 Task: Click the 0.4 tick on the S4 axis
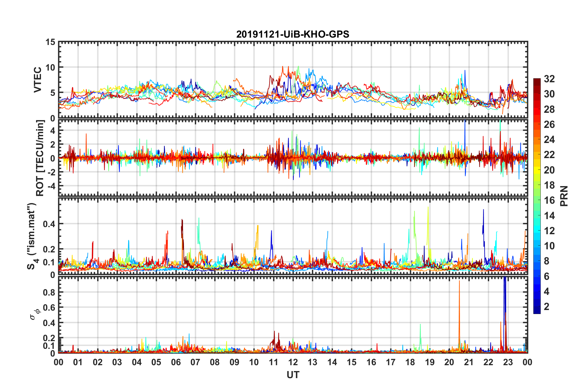click(49, 224)
